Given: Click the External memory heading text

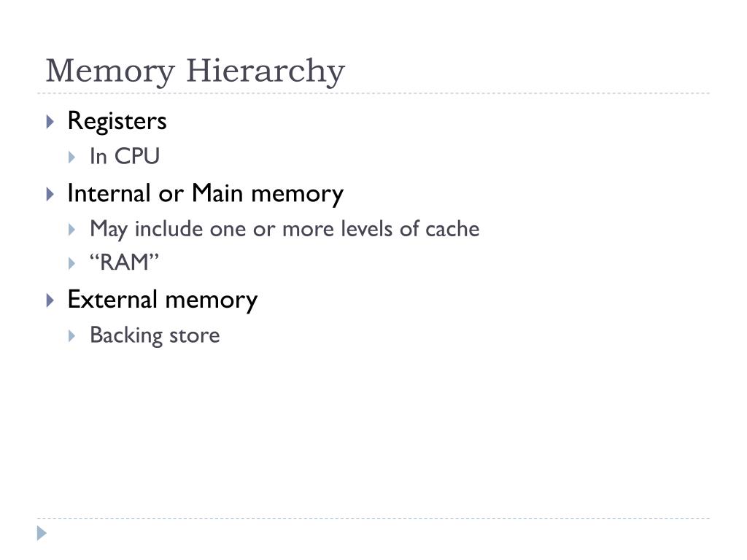Looking at the screenshot, I should 163,300.
